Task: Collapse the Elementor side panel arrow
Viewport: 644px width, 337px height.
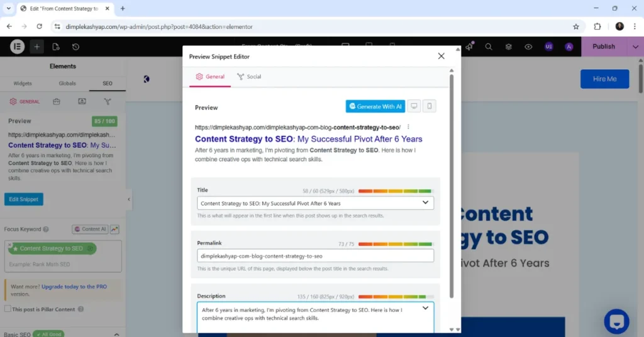Action: 128,199
